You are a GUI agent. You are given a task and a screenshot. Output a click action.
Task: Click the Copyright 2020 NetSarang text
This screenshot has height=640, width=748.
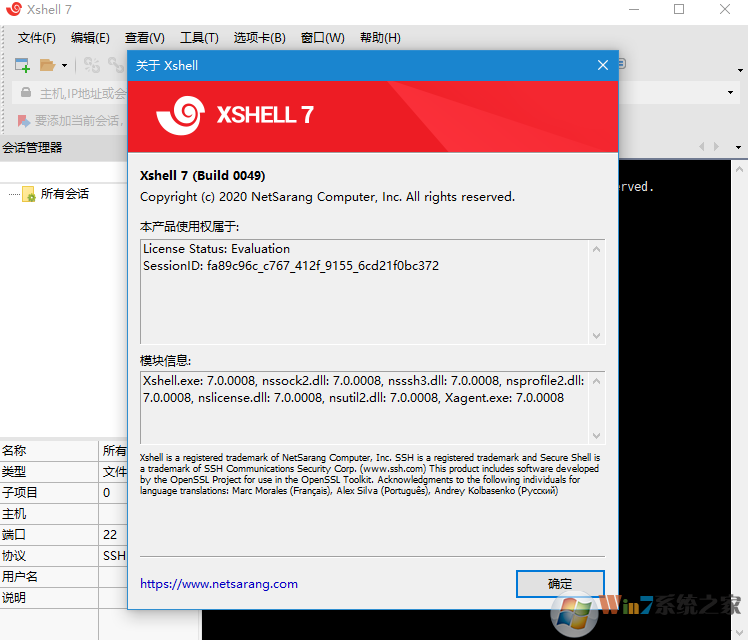327,196
